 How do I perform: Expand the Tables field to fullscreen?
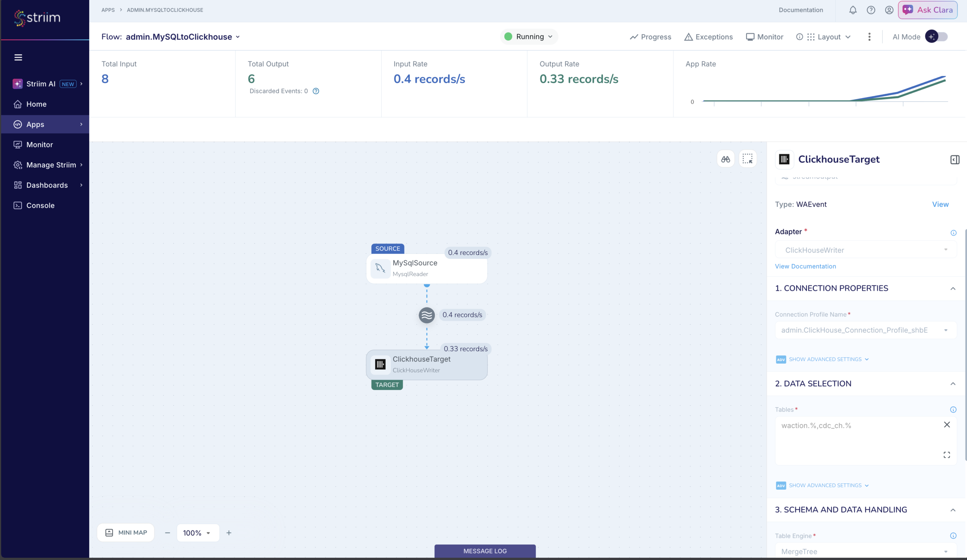coord(947,455)
